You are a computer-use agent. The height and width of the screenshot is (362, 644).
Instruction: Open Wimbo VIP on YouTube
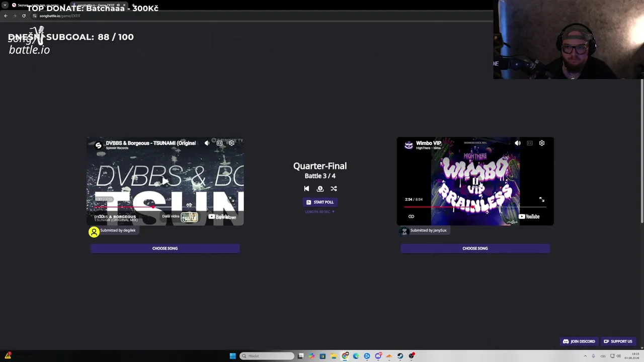529,217
